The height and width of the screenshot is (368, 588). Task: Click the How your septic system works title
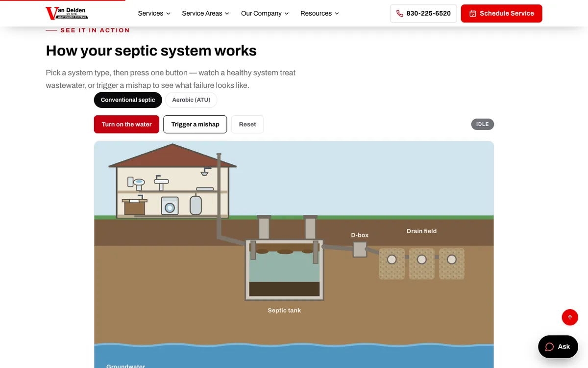[151, 51]
